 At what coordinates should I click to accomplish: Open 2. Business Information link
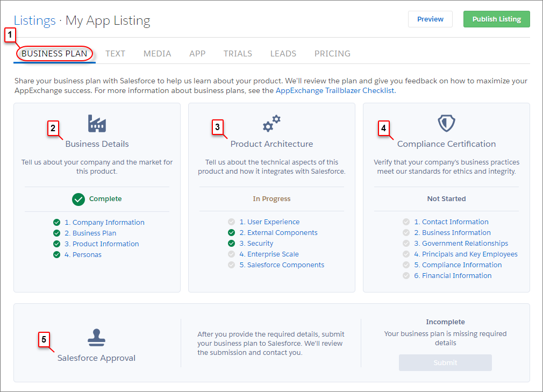[452, 232]
